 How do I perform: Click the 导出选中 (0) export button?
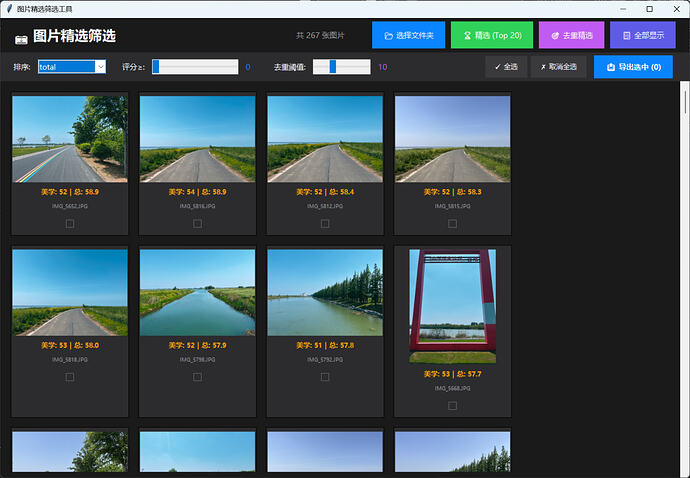tap(633, 67)
